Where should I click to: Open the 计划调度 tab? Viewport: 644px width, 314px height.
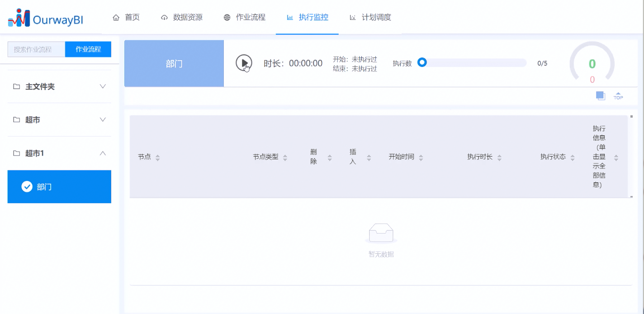tap(370, 17)
